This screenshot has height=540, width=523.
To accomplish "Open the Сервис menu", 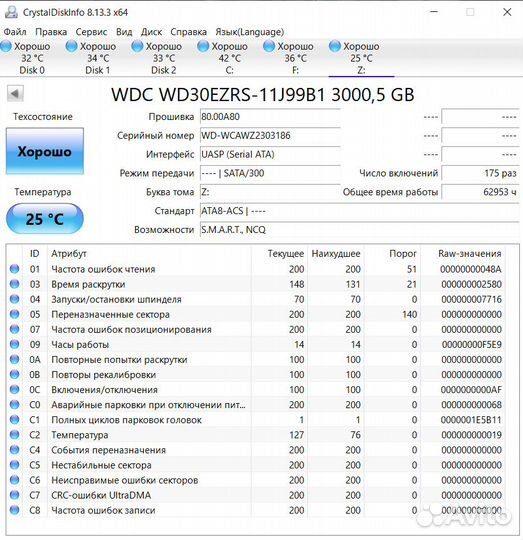I will pos(91,32).
